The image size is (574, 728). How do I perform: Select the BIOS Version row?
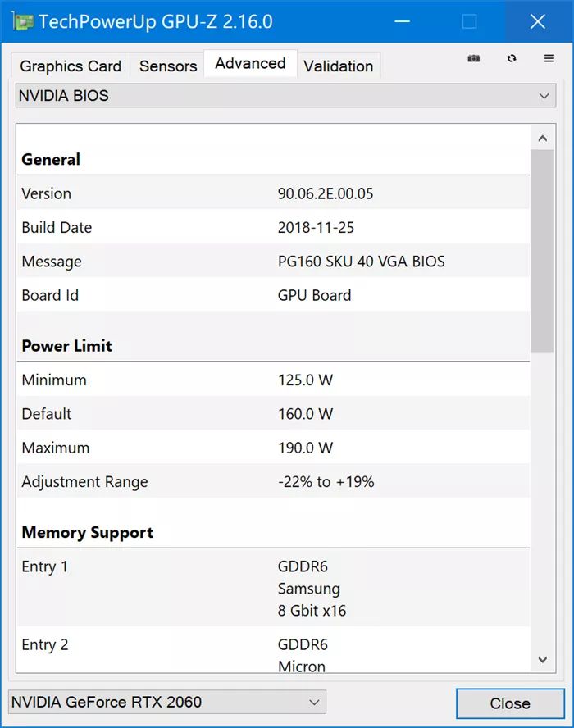tap(274, 193)
